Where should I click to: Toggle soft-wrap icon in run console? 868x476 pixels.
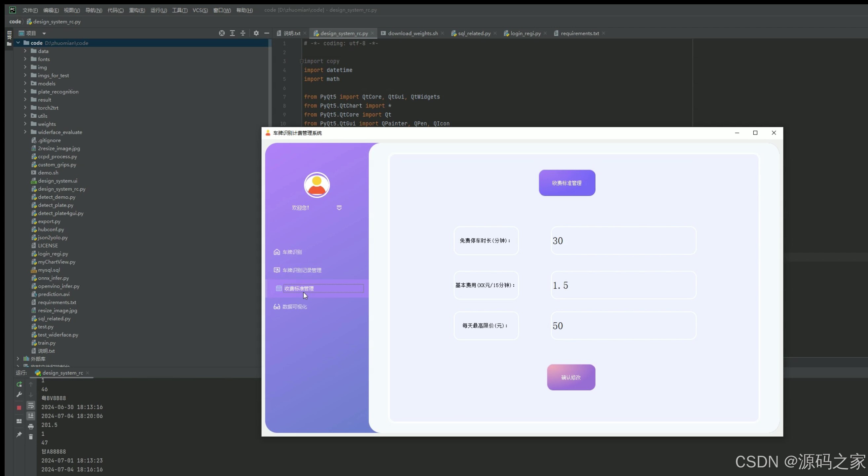tap(31, 405)
